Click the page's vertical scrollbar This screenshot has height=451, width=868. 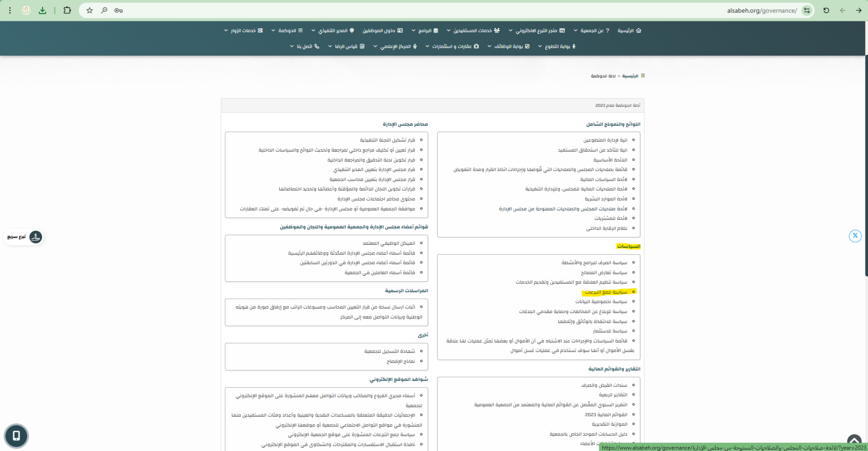(x=866, y=165)
